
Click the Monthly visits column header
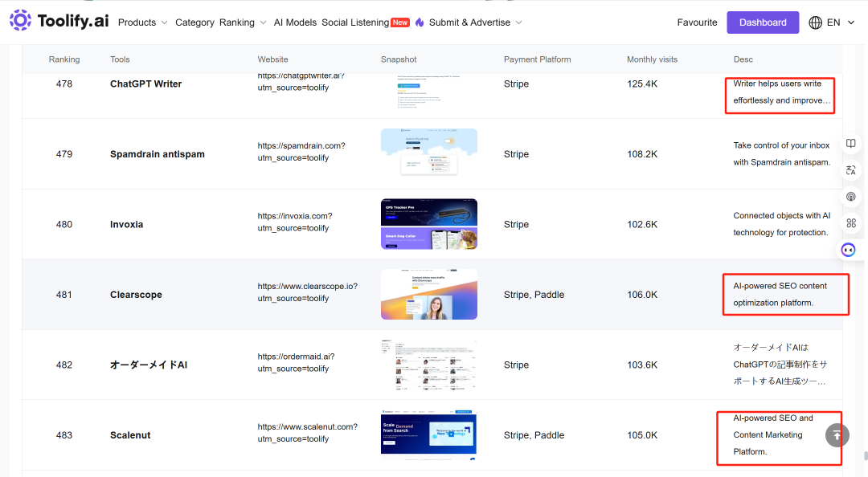point(652,59)
